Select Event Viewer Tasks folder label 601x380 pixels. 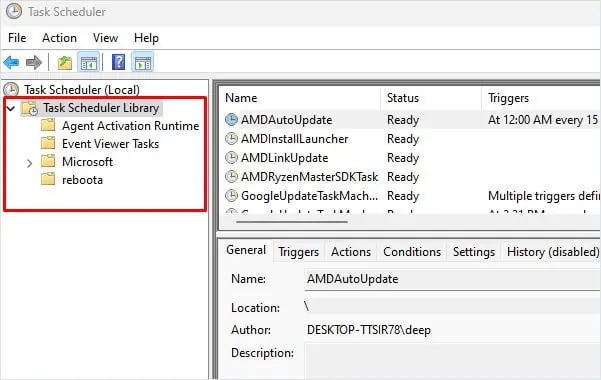pos(110,144)
